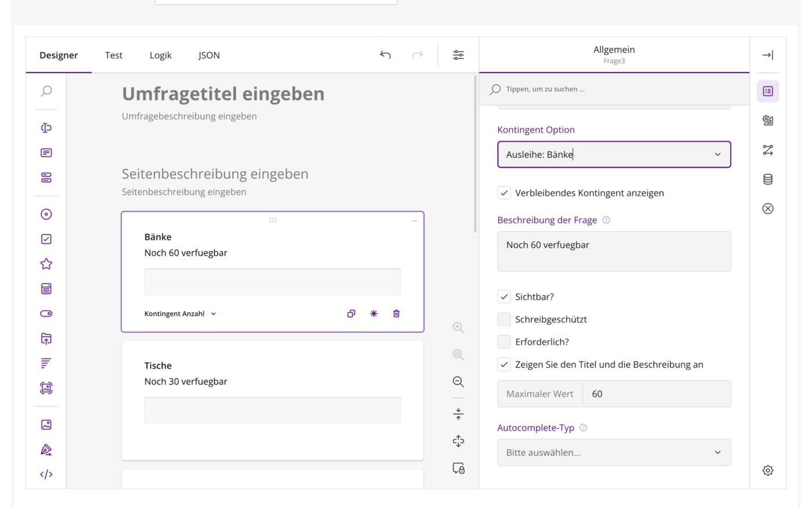Collapse all elements on the surface
This screenshot has height=508, width=812.
pos(458,414)
